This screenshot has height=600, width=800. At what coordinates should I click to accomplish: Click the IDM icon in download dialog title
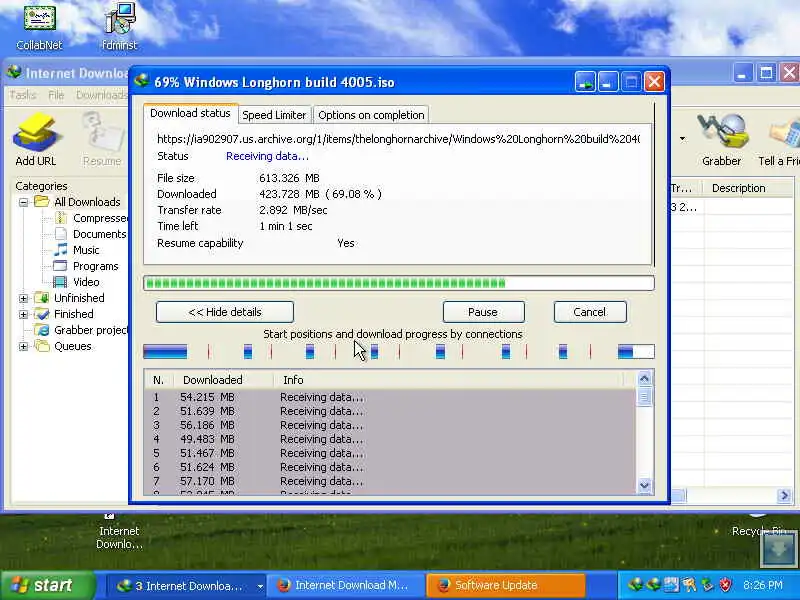[x=141, y=81]
